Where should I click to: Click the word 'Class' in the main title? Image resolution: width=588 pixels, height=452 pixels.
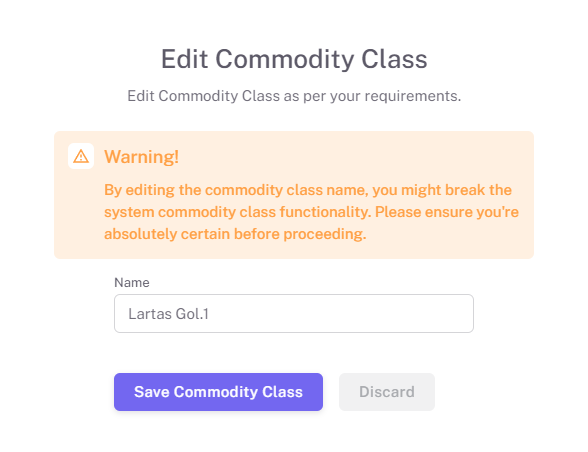click(394, 59)
